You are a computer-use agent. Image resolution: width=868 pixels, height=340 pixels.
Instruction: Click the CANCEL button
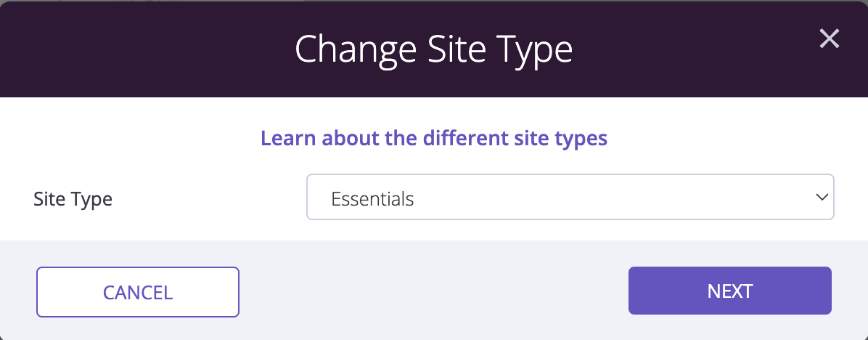pyautogui.click(x=138, y=292)
